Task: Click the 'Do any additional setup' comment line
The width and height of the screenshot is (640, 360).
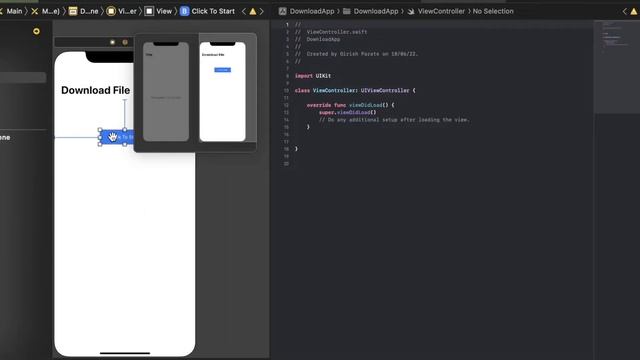Action: click(394, 120)
